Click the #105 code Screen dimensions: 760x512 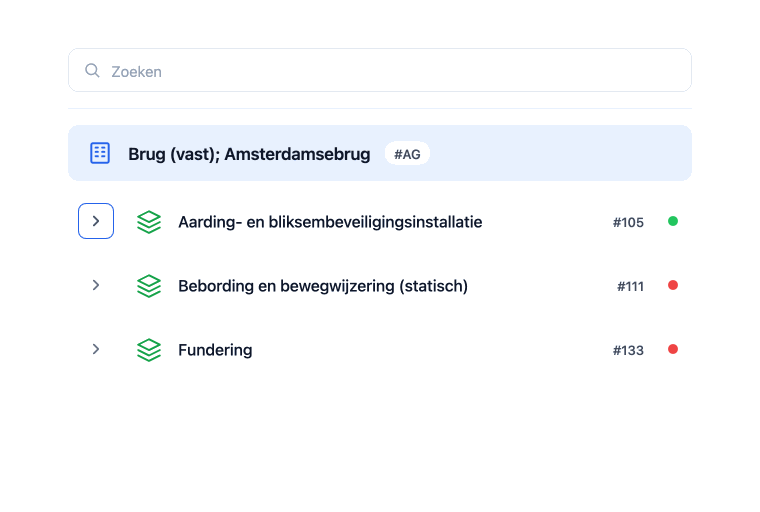628,223
